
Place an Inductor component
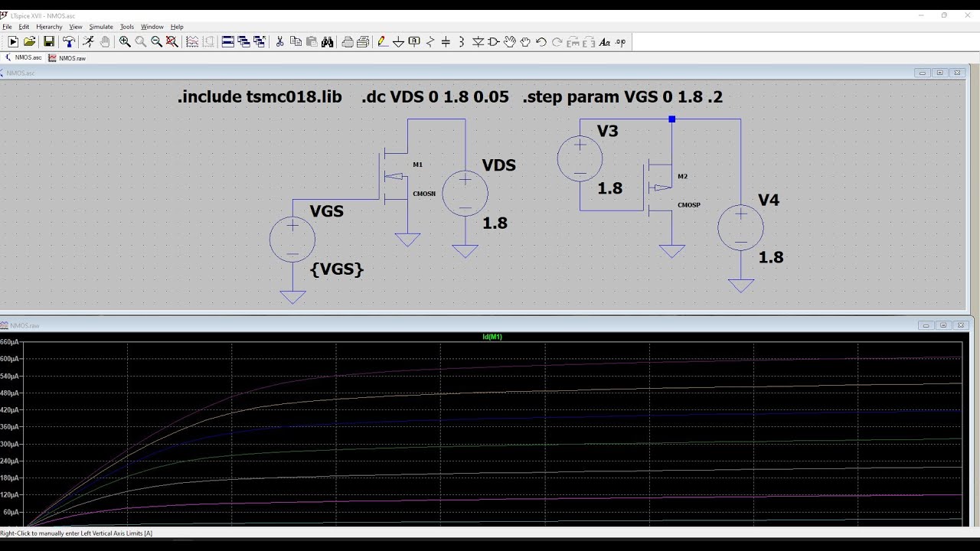coord(462,42)
